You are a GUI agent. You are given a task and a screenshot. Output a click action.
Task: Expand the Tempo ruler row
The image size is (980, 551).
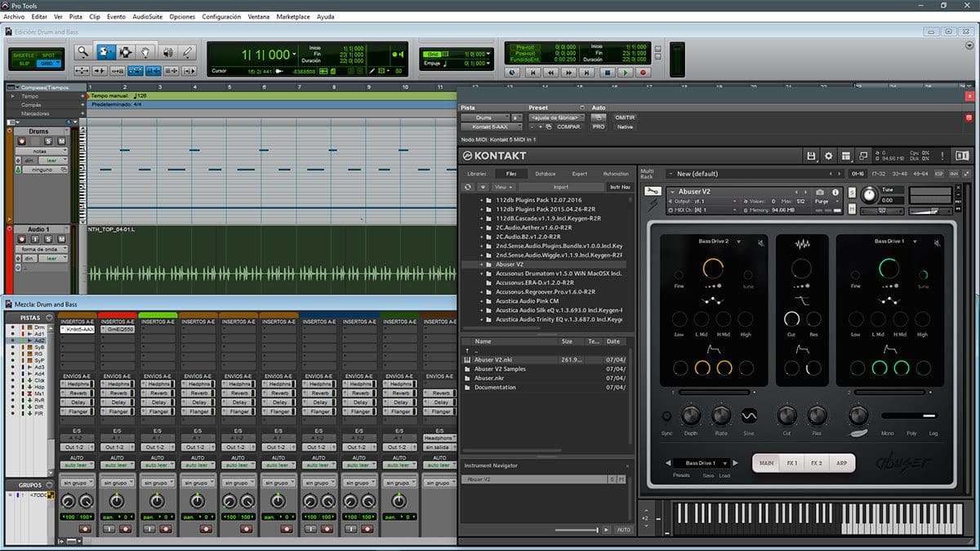(x=13, y=96)
